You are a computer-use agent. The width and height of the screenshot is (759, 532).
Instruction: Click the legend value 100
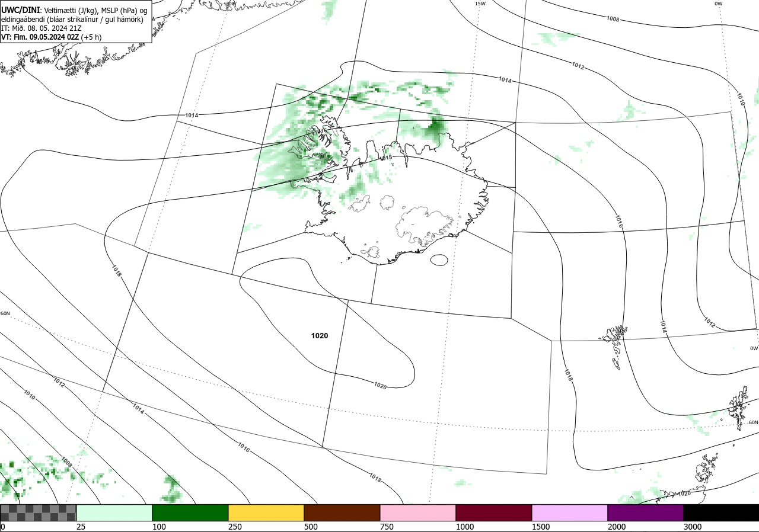pos(159,527)
